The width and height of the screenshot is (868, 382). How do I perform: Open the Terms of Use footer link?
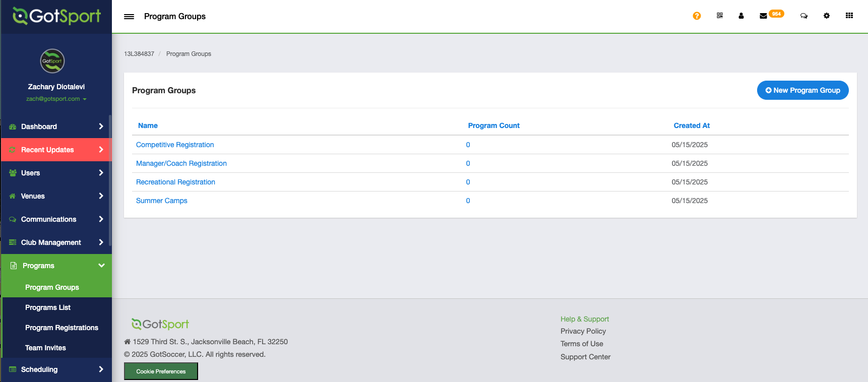pyautogui.click(x=582, y=344)
